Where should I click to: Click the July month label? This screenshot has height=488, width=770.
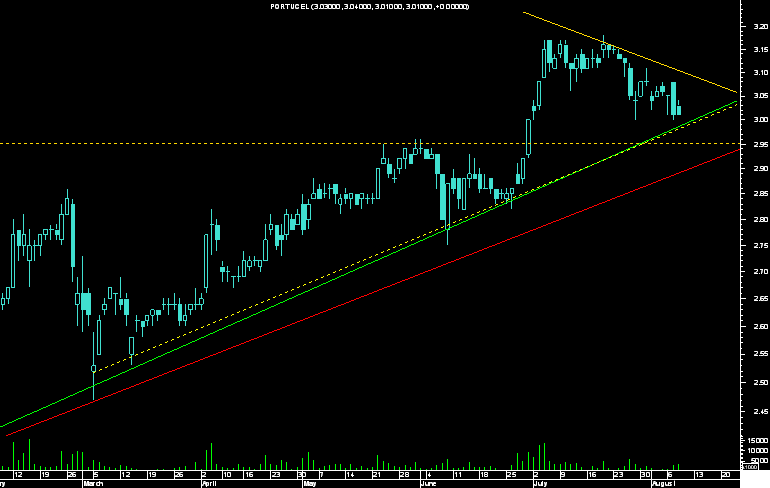[x=541, y=484]
